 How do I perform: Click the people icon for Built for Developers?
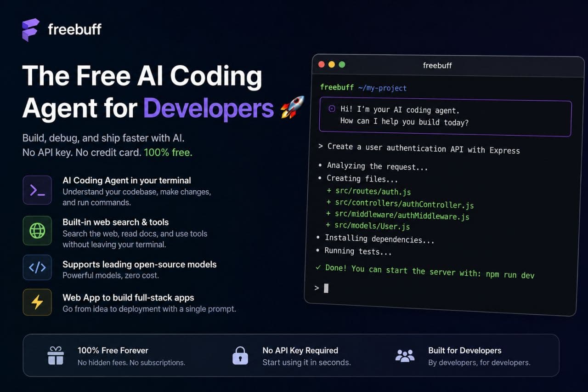tap(405, 356)
